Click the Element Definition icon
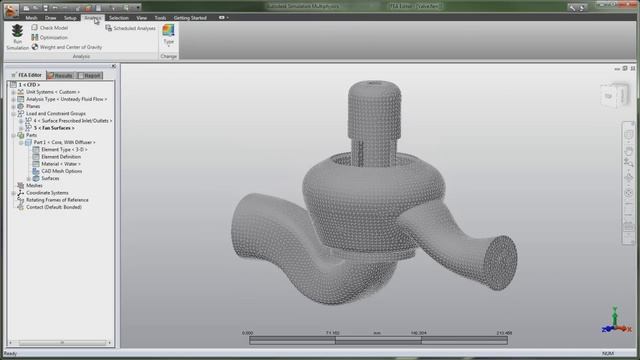Image resolution: width=640 pixels, height=360 pixels. pyautogui.click(x=36, y=157)
